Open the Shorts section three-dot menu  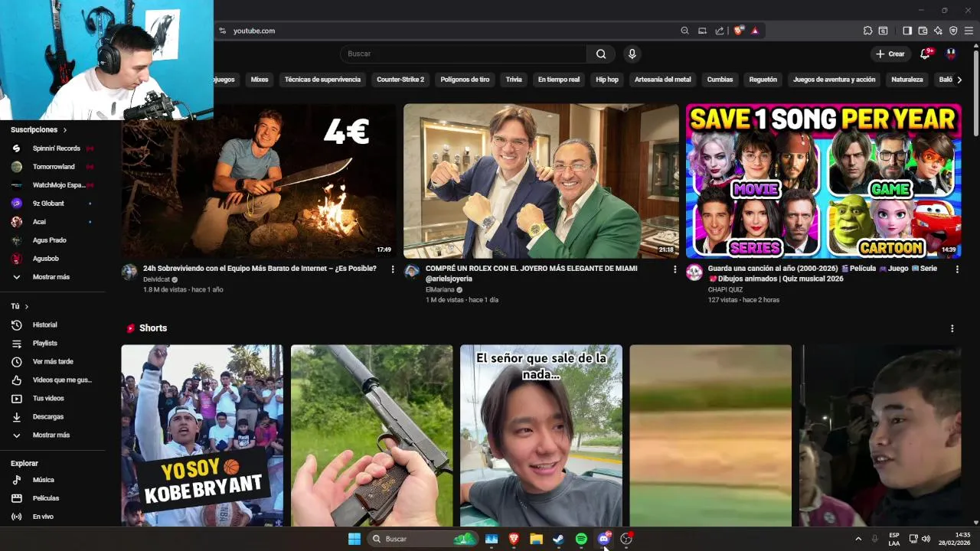(x=952, y=328)
